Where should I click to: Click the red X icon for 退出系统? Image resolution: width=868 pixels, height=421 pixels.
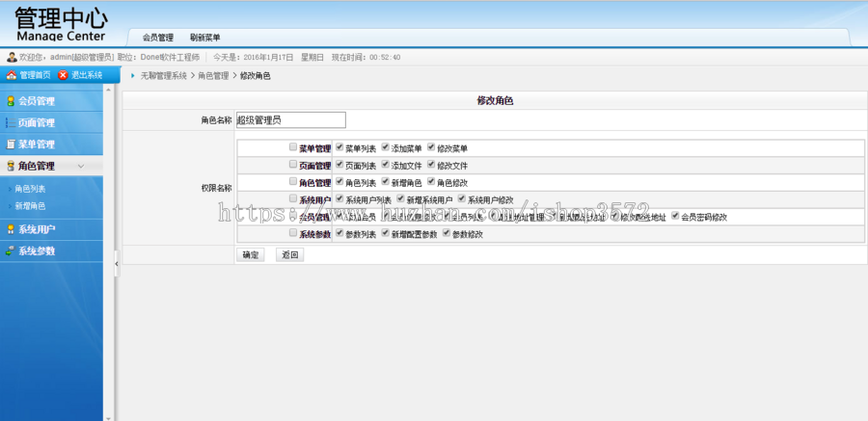63,75
